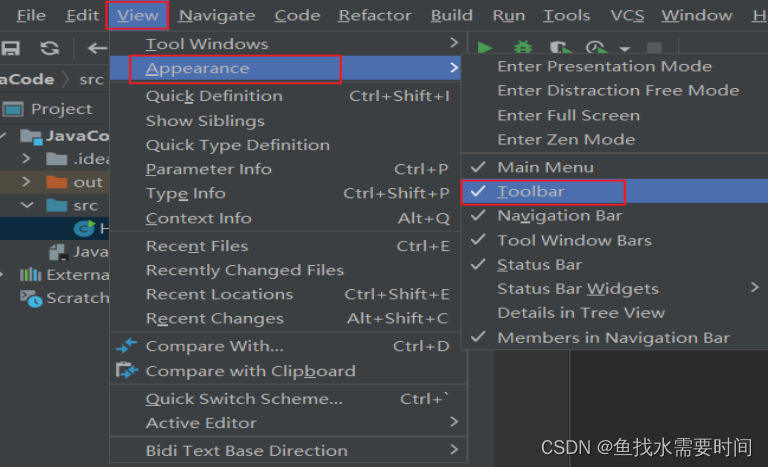Click the Scratches and Consoles icon

(x=31, y=298)
